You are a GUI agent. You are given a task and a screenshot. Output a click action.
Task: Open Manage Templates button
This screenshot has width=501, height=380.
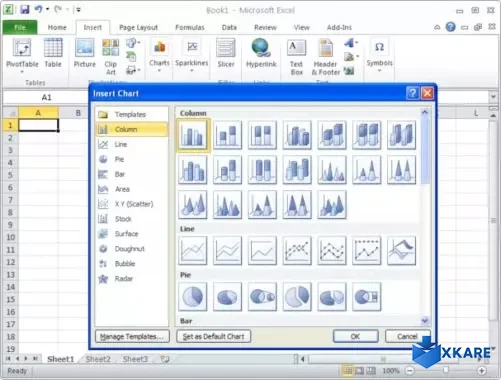(132, 336)
